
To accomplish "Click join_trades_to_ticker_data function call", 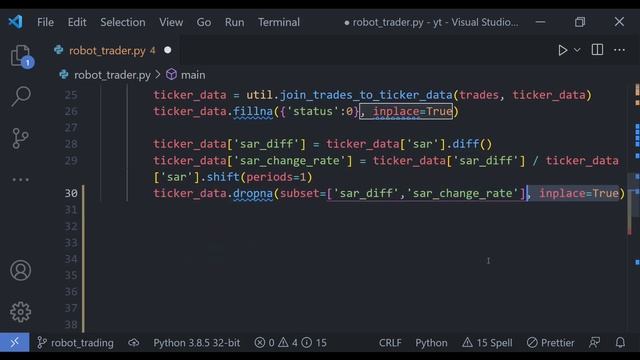I will point(366,95).
